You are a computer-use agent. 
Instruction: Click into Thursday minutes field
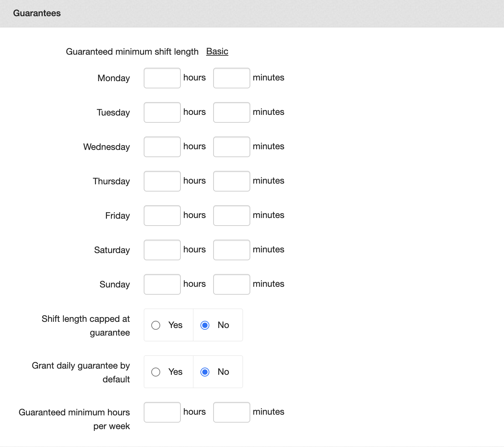click(x=231, y=181)
